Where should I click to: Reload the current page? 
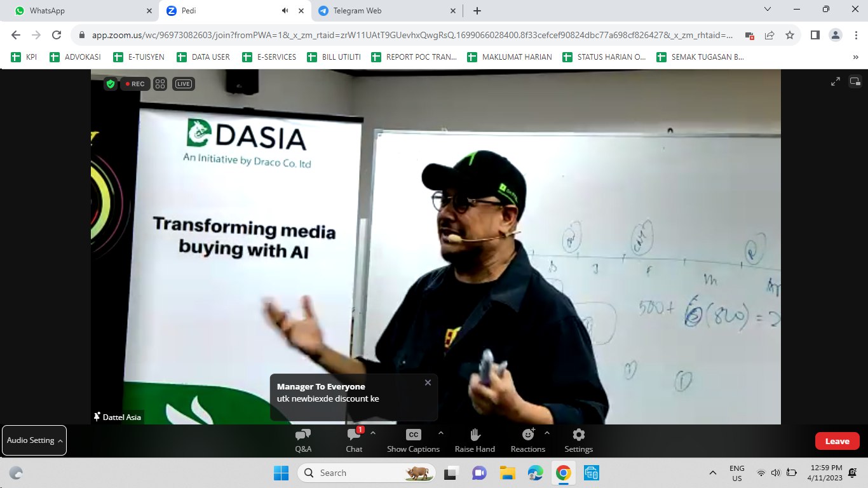point(57,35)
